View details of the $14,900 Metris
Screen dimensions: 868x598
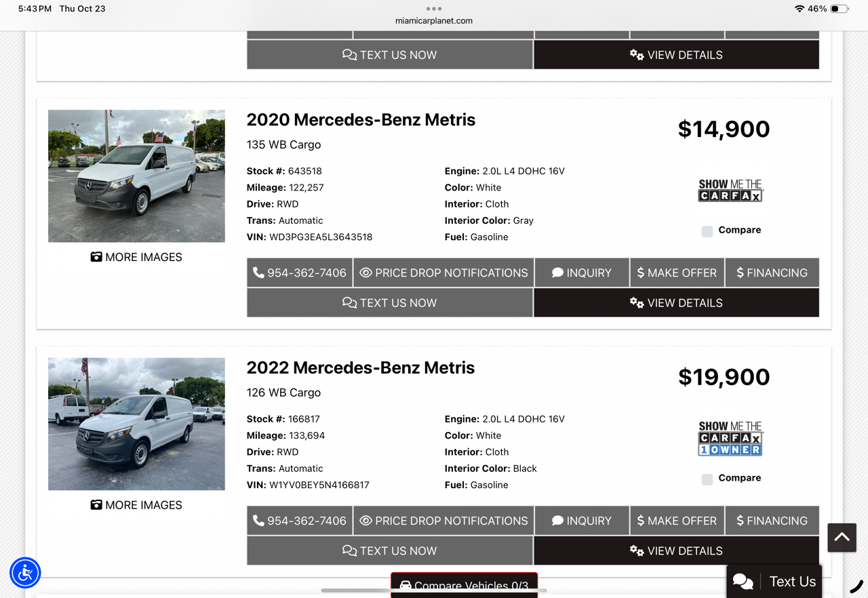(676, 303)
